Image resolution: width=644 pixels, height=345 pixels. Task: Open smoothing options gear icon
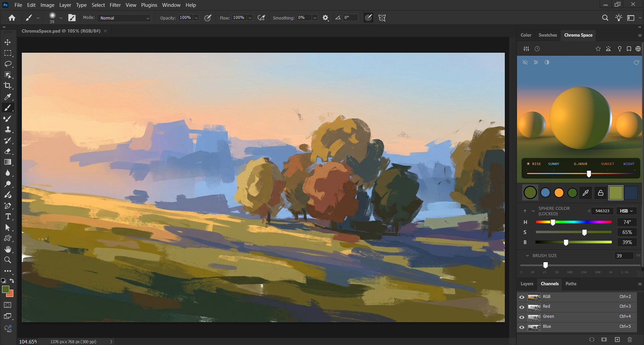point(326,18)
